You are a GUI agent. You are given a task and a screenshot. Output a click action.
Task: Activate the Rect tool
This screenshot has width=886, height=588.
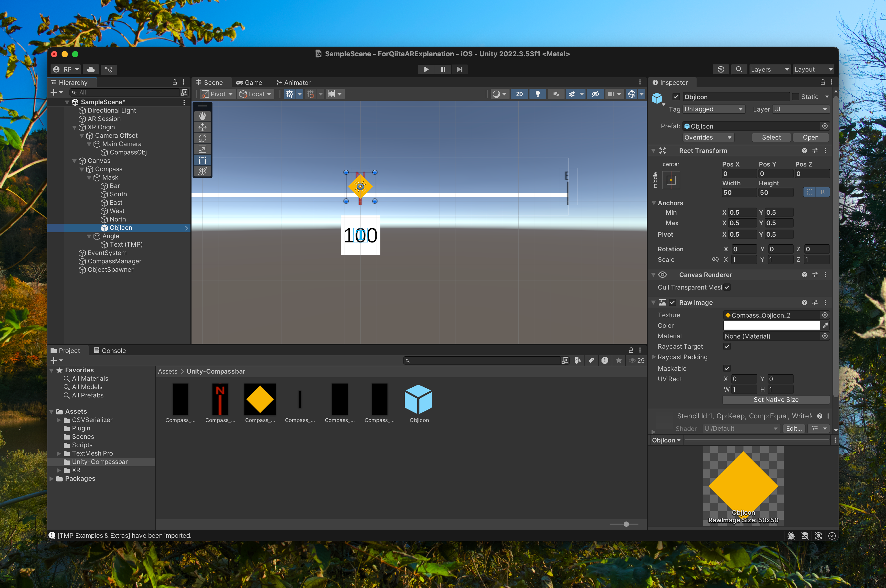tap(202, 160)
